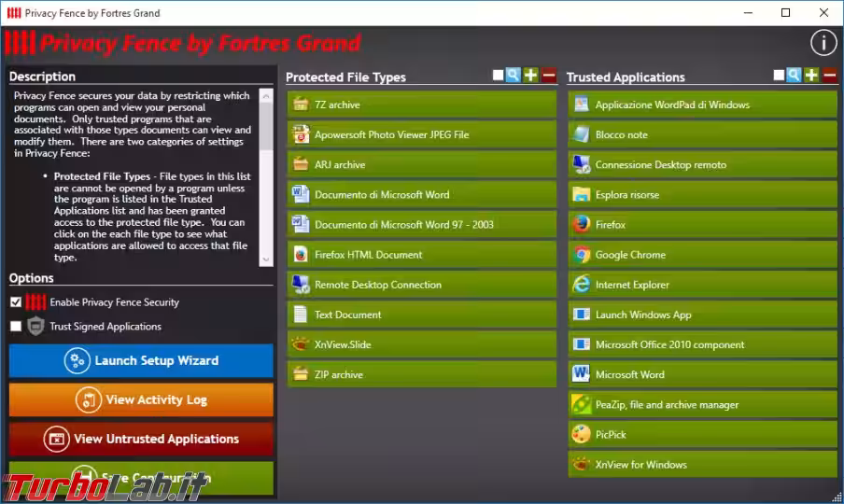Select Applicazione WordPad di Windows
Image resolution: width=844 pixels, height=504 pixels.
pos(703,105)
